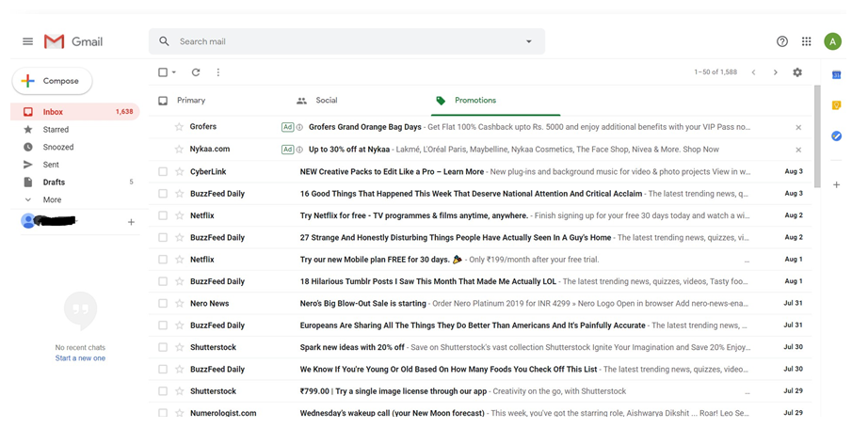Image resolution: width=868 pixels, height=444 pixels.
Task: Open the Drafts folder
Action: pos(74,182)
